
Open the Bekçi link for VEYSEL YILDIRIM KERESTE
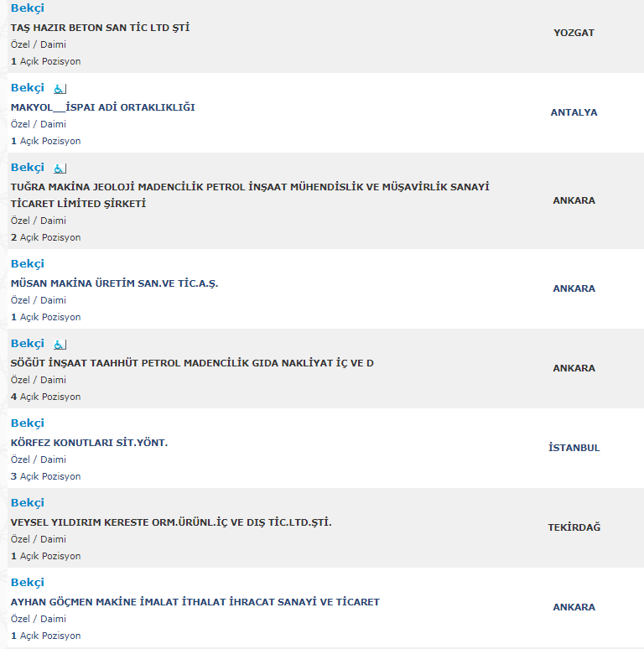coord(28,503)
